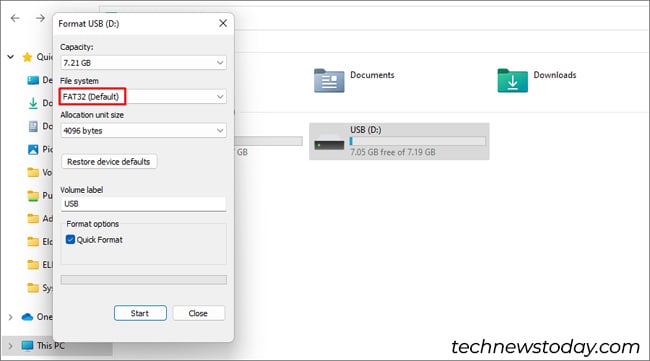Close the Format USB dialog with X
The width and height of the screenshot is (650, 361).
[223, 23]
